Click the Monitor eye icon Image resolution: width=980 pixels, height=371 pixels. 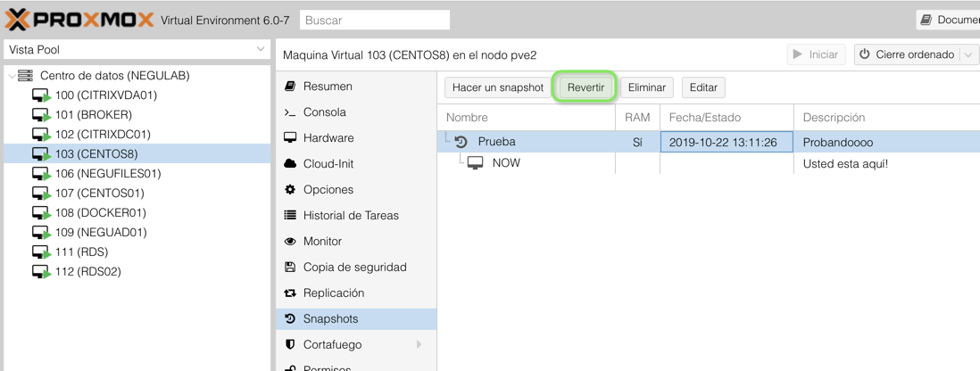(290, 242)
